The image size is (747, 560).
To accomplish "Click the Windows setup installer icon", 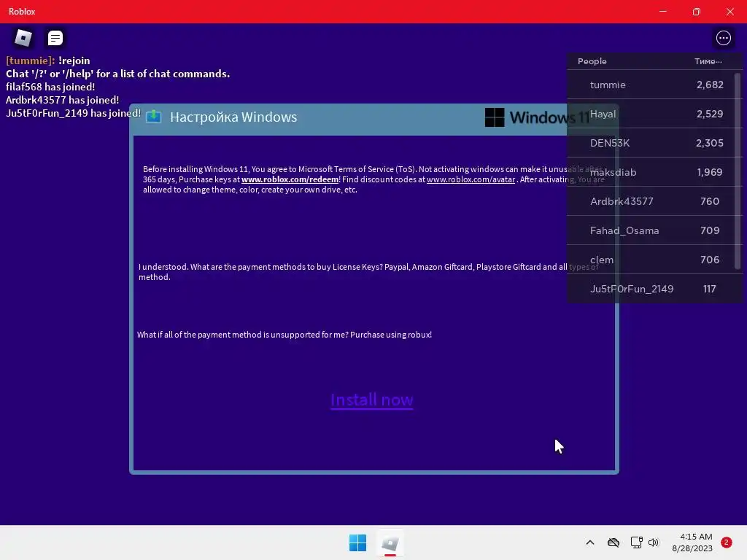I will (x=153, y=117).
